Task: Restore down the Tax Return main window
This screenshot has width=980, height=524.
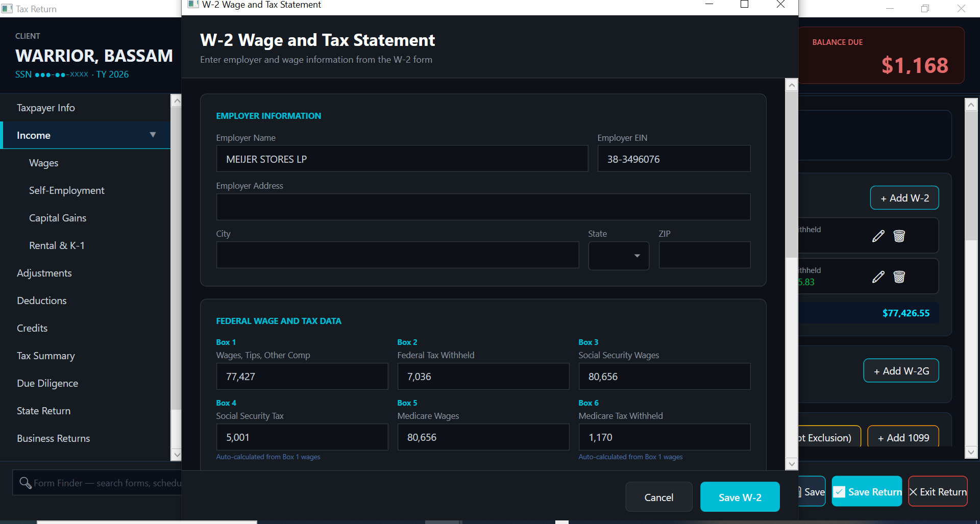Action: click(x=925, y=9)
